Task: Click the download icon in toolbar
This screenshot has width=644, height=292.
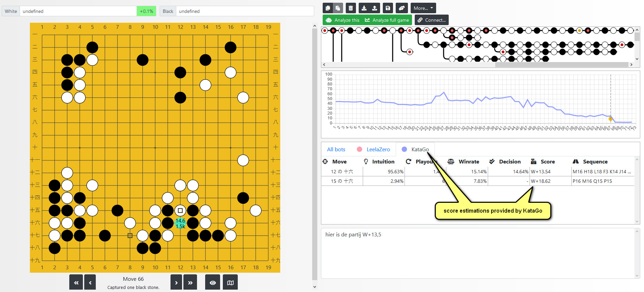Action: coord(364,8)
